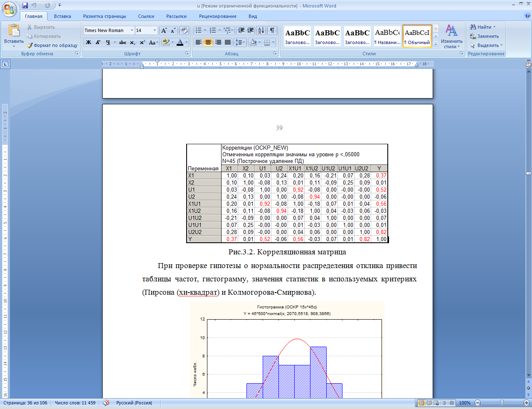This screenshot has height=409, width=532.
Task: Switch to Draft view
Action: 451,403
